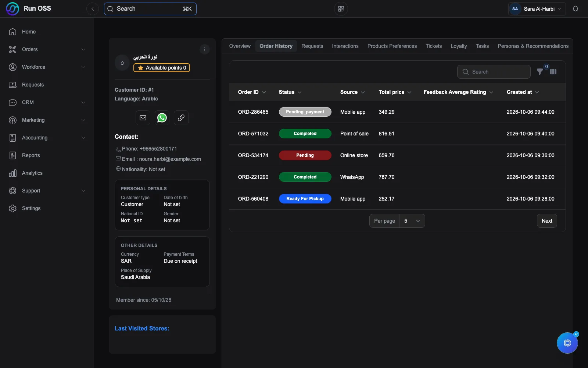The image size is (588, 368).
Task: Focus the top global Search field
Action: point(150,9)
